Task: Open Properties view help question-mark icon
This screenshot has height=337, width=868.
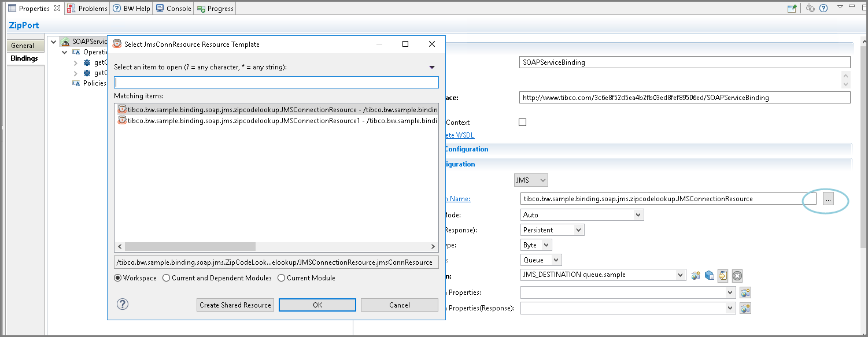Action: [823, 8]
